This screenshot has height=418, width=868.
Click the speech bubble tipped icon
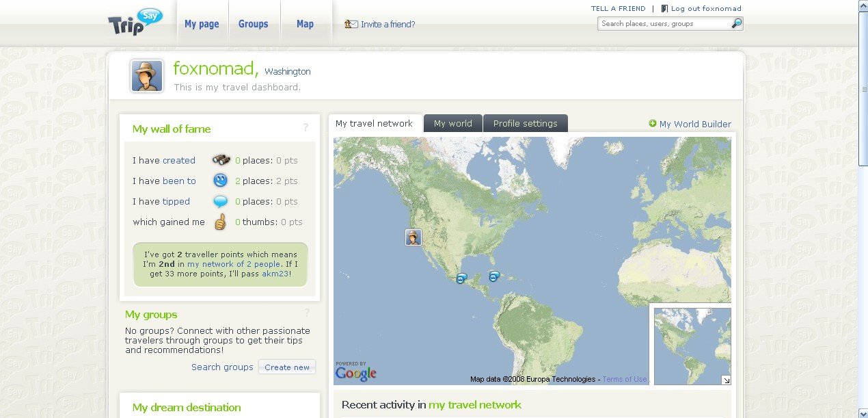pos(220,202)
